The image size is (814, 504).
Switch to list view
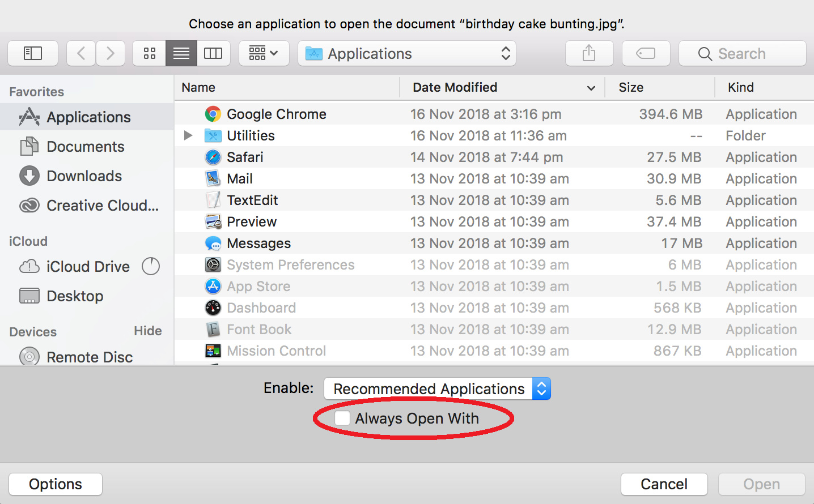point(181,53)
